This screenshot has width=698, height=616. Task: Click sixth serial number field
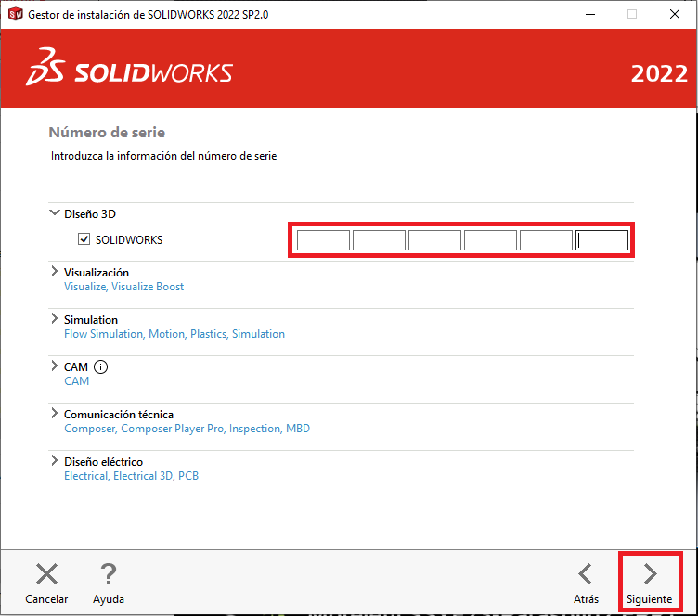click(601, 240)
